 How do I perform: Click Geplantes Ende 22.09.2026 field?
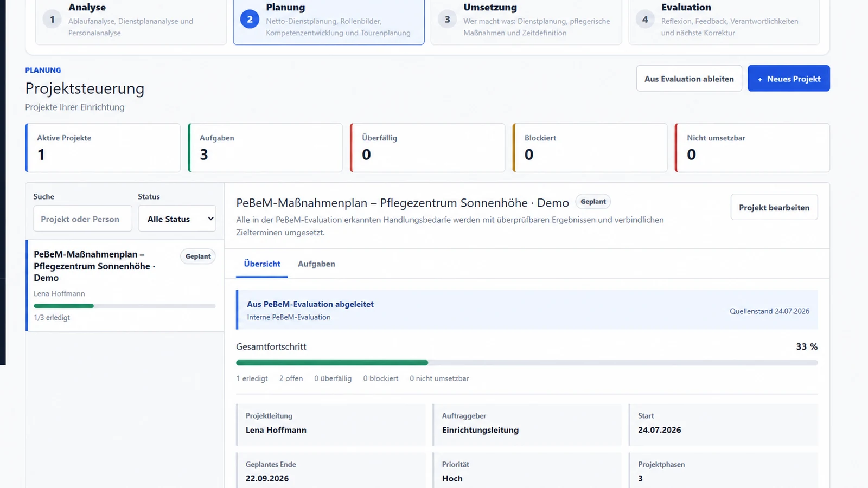[x=331, y=471]
